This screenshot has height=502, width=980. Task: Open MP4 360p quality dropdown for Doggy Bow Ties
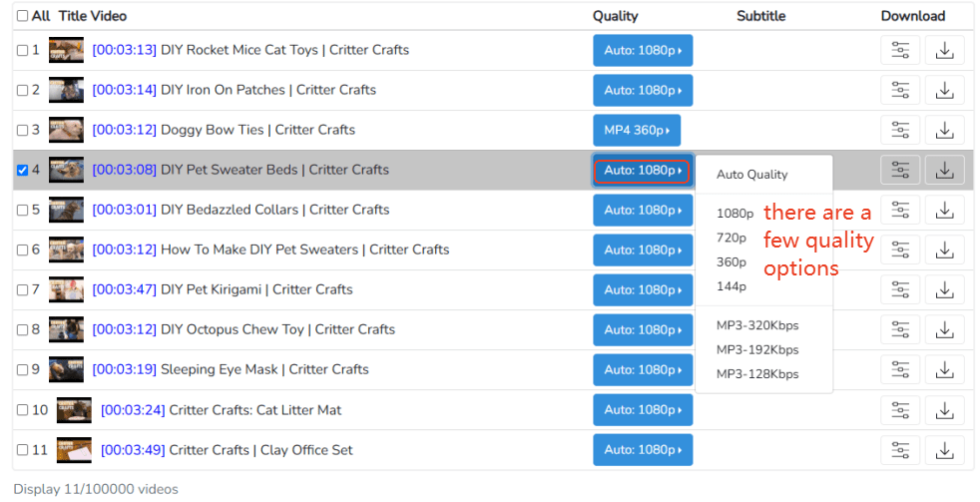click(x=637, y=130)
